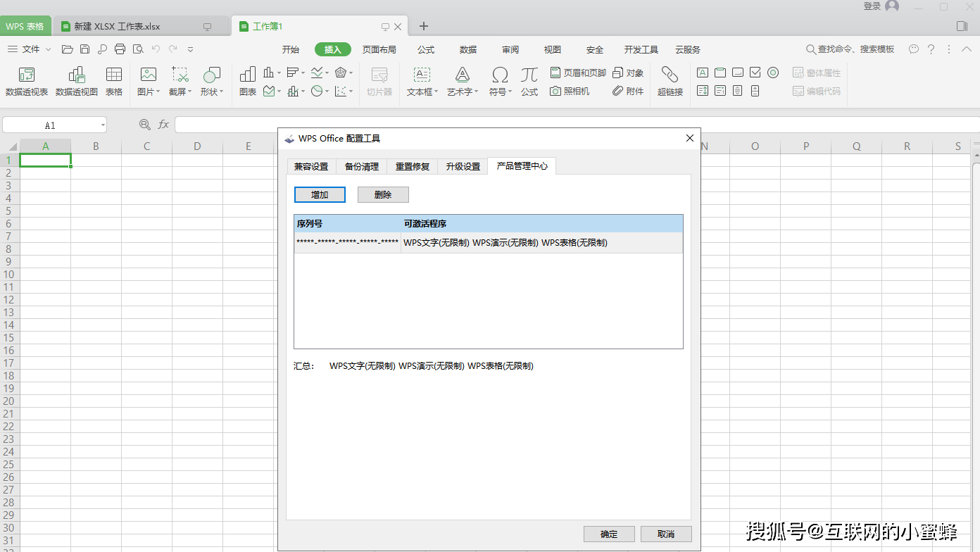980x552 pixels.
Task: Open the 文件 file menu
Action: 29,49
